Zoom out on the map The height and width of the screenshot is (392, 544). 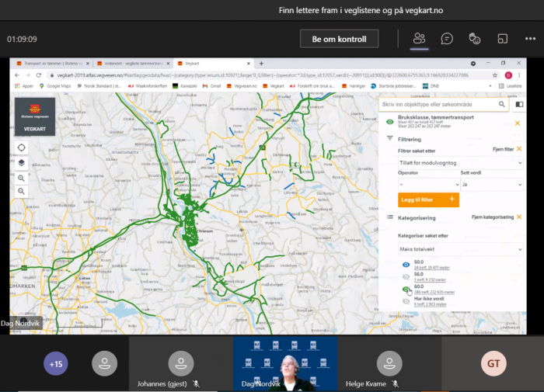pyautogui.click(x=22, y=191)
